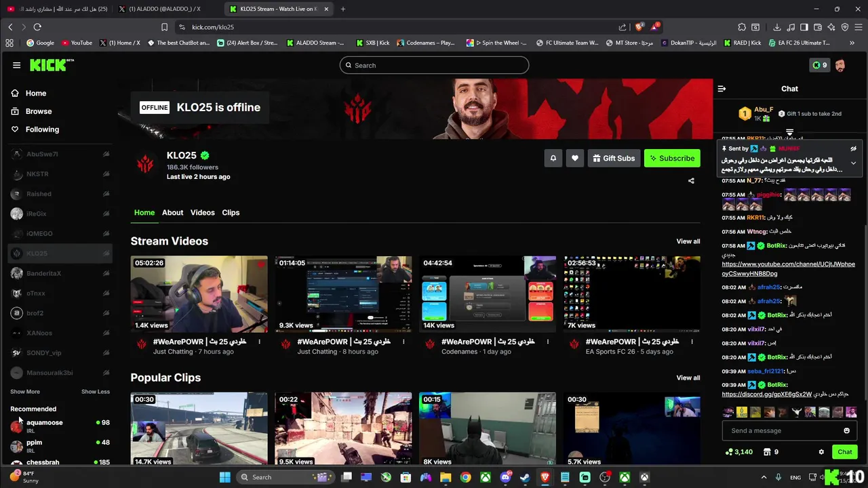This screenshot has width=868, height=488.
Task: Open the browser extensions puzzle icon
Action: point(742,27)
